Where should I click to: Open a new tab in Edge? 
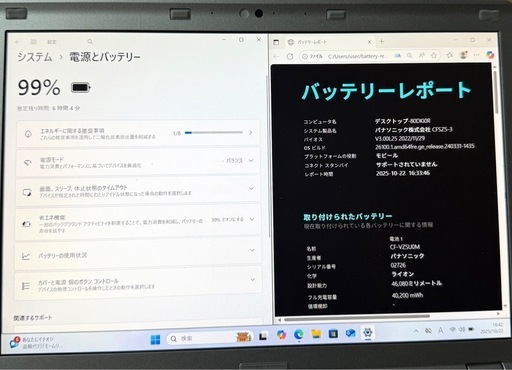pos(382,42)
